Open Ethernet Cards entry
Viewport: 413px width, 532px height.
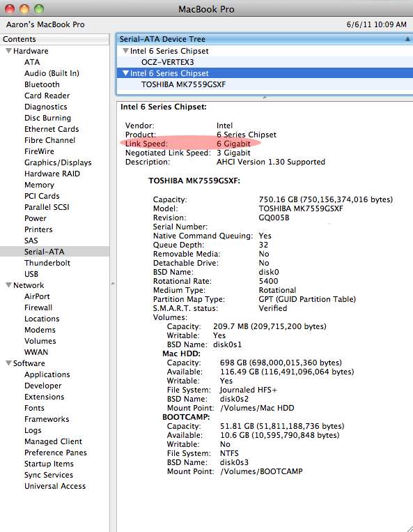coord(52,129)
